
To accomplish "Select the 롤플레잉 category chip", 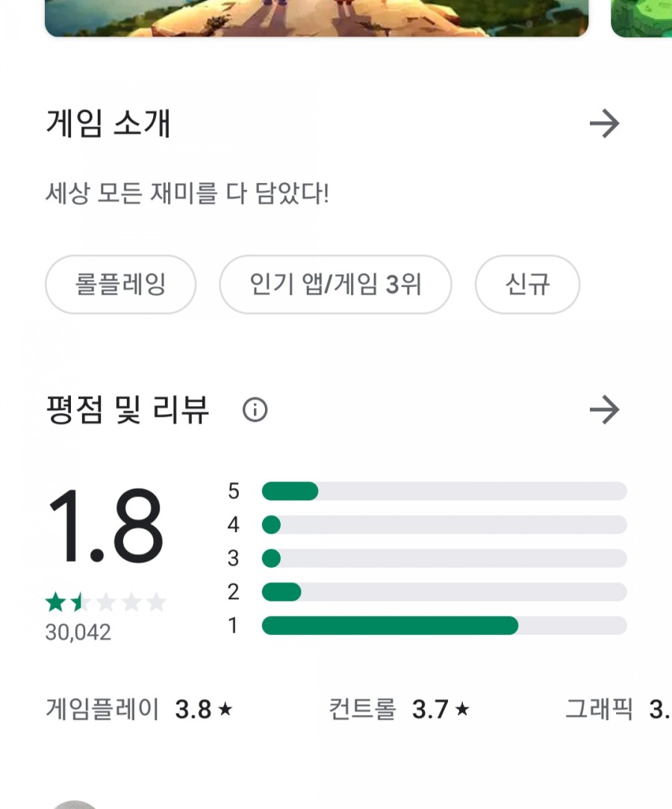I will (x=120, y=285).
